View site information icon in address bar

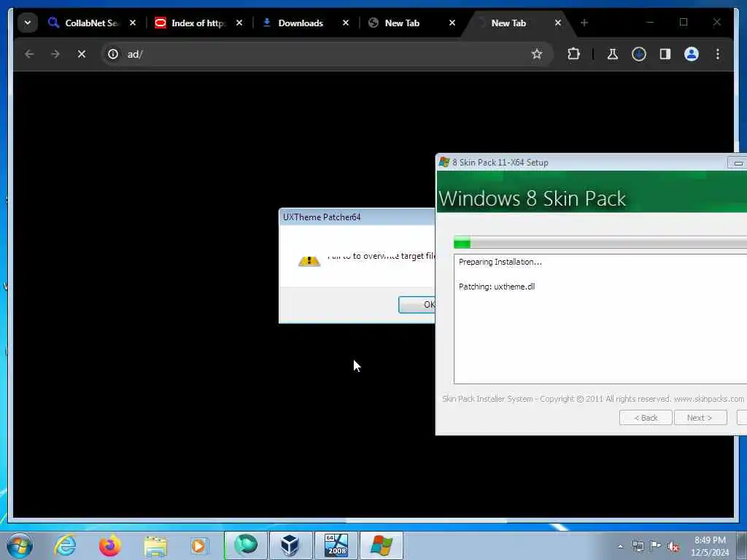(113, 54)
